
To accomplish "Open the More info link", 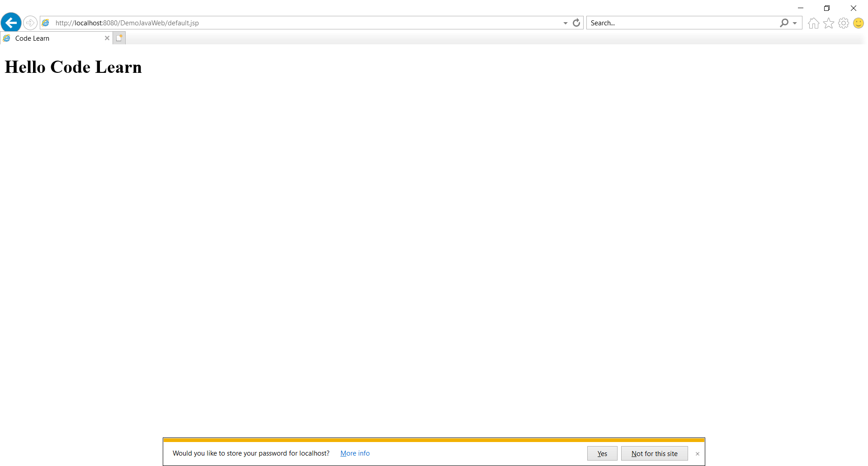I will (x=355, y=453).
